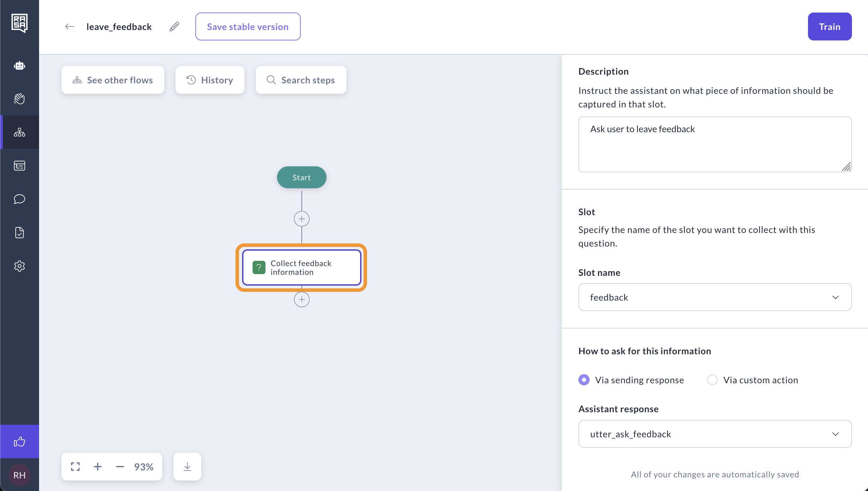The image size is (868, 491).
Task: Fit flow to screen with fullscreen icon
Action: [75, 467]
